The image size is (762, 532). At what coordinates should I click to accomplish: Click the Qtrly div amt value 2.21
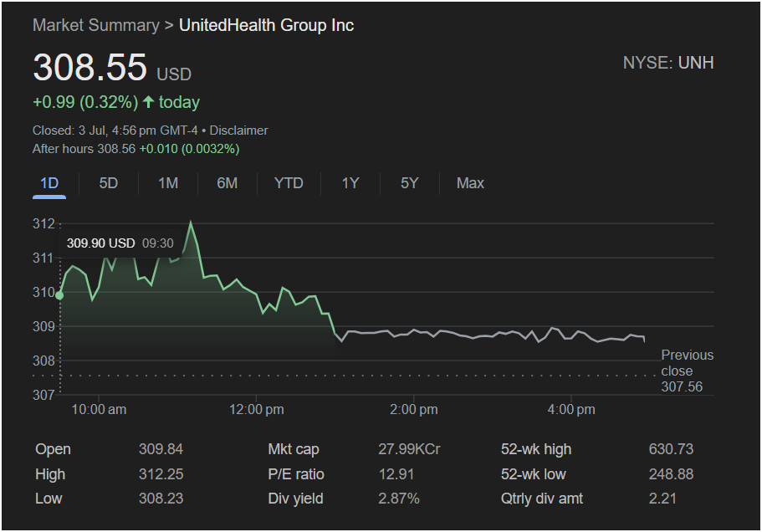point(662,499)
